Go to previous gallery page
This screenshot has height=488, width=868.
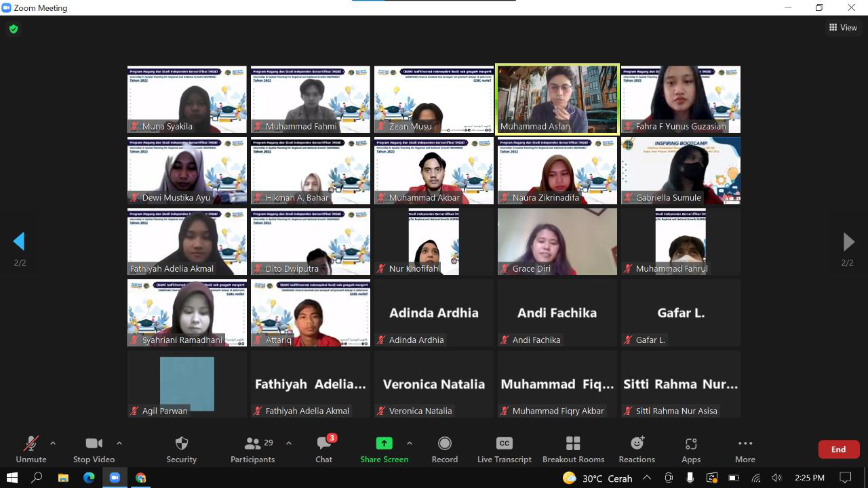pos(19,241)
